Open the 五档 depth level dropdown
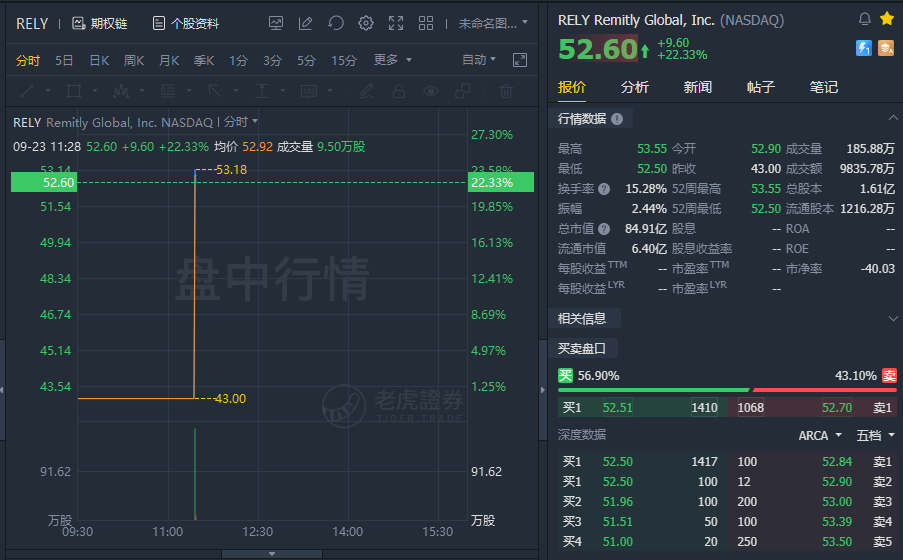This screenshot has width=903, height=560. 875,436
